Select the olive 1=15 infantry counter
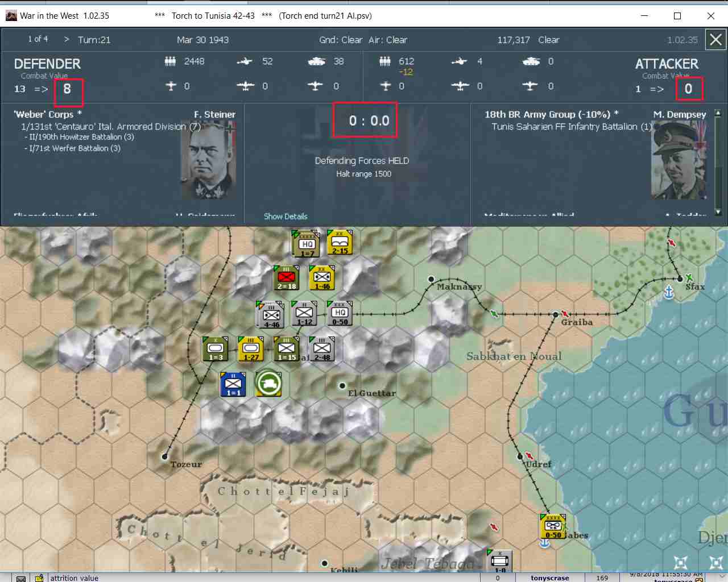This screenshot has height=582, width=728. point(287,349)
